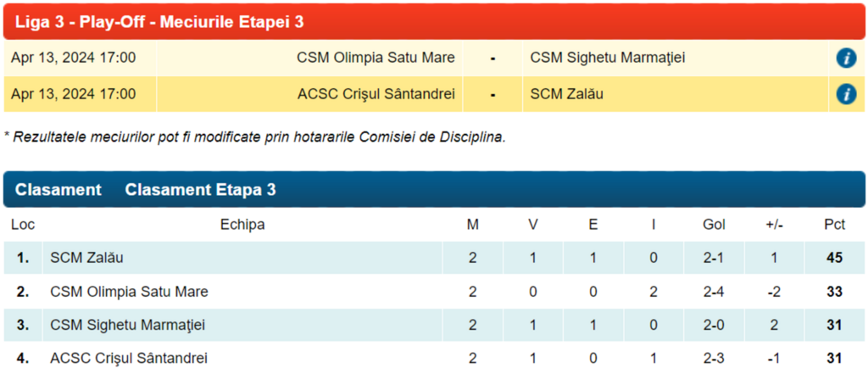
Task: Click the Echipa column header
Action: (242, 225)
